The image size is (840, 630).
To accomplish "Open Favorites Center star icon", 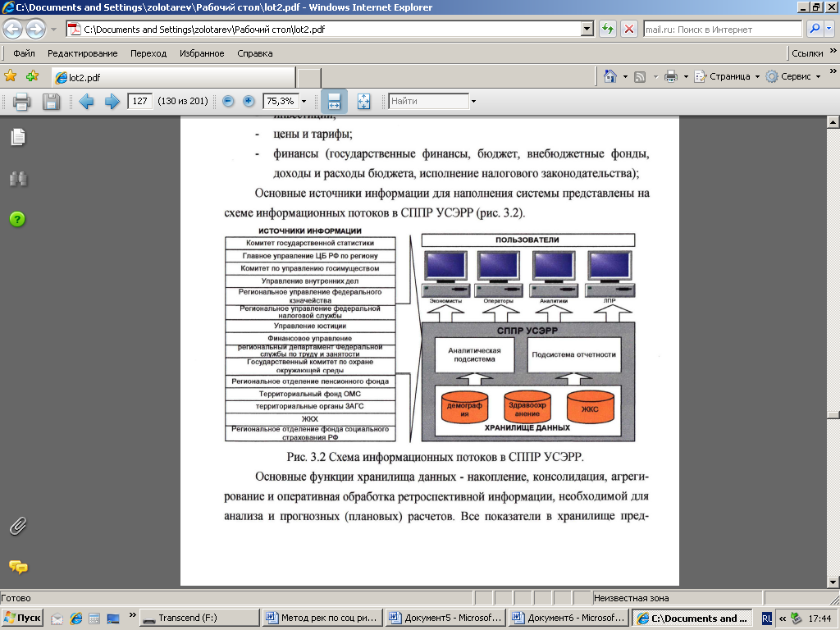I will tap(10, 76).
